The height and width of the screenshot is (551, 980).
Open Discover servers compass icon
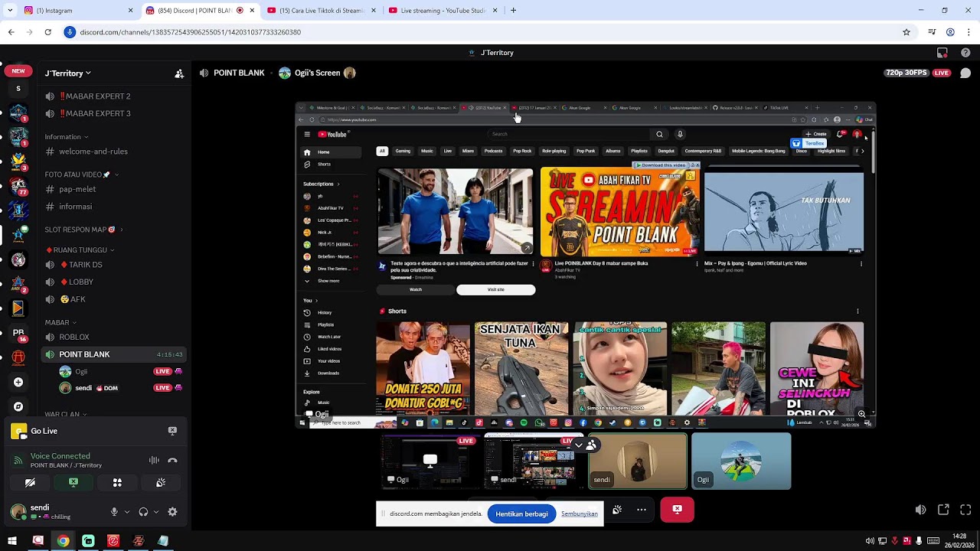[x=18, y=406]
